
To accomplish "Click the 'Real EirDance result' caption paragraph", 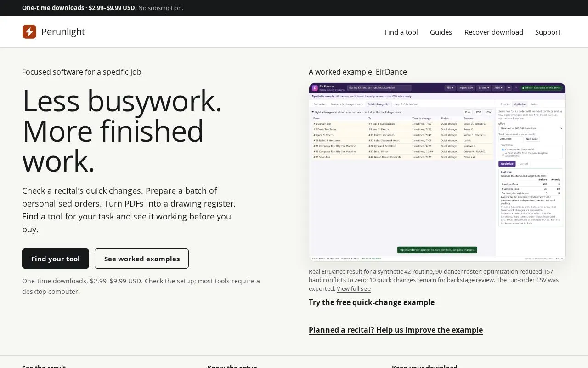I will pos(434,280).
